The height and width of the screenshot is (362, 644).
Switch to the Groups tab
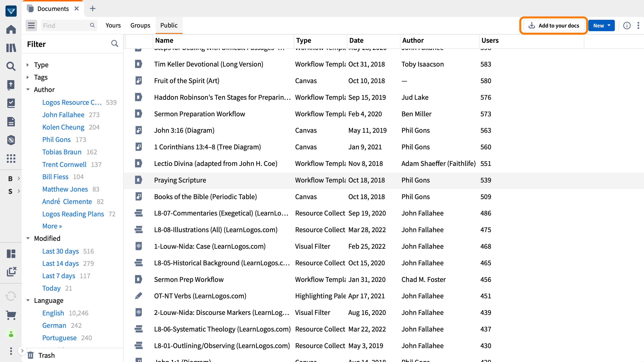click(x=140, y=25)
